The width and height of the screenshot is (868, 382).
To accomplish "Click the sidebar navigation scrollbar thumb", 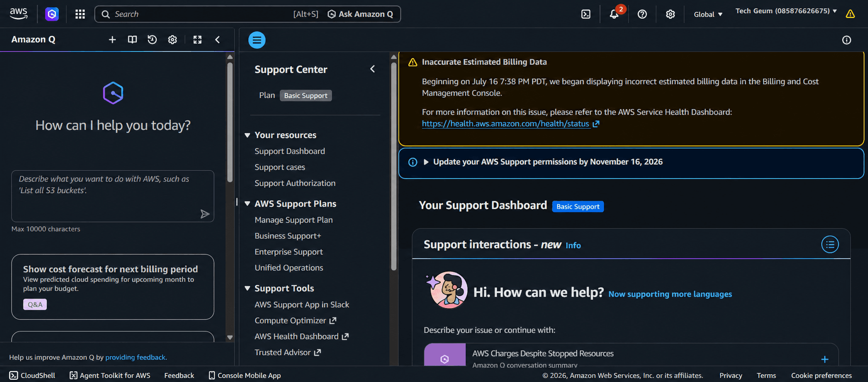I will 394,165.
